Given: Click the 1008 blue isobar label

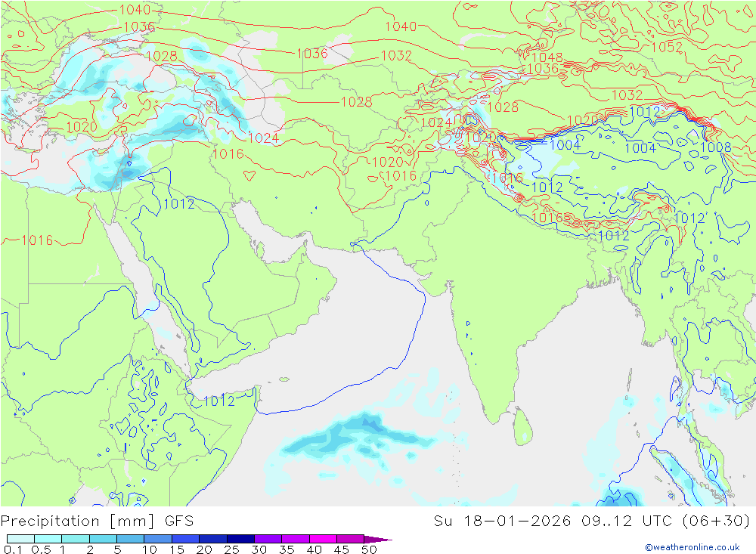Looking at the screenshot, I should pyautogui.click(x=715, y=147).
